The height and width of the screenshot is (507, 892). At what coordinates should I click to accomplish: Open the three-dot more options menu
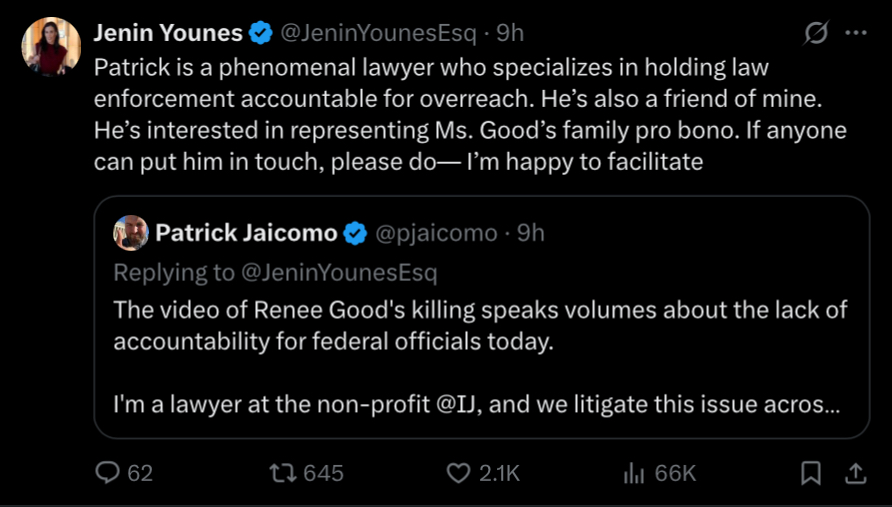(x=856, y=33)
